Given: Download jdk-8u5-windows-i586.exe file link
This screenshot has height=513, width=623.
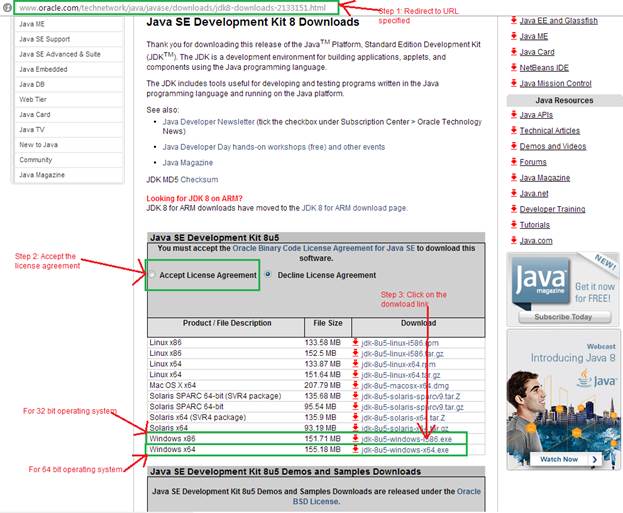Looking at the screenshot, I should coord(406,439).
